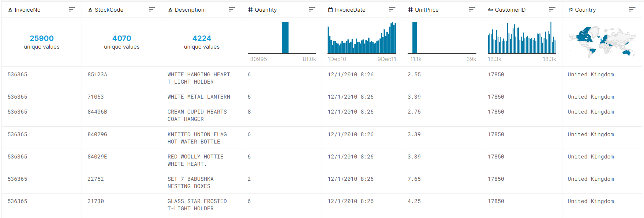Click the Description column header label
The width and height of the screenshot is (644, 218).
(189, 10)
